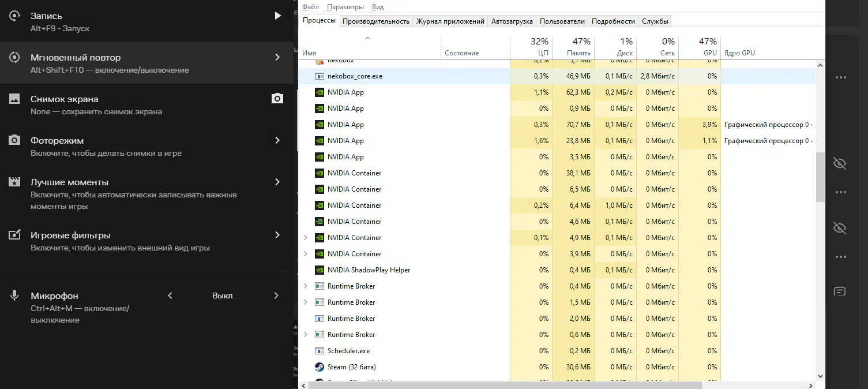This screenshot has width=868, height=389.
Task: Expand the NVIDIA Container row using 3,9 МБ
Action: (x=306, y=254)
